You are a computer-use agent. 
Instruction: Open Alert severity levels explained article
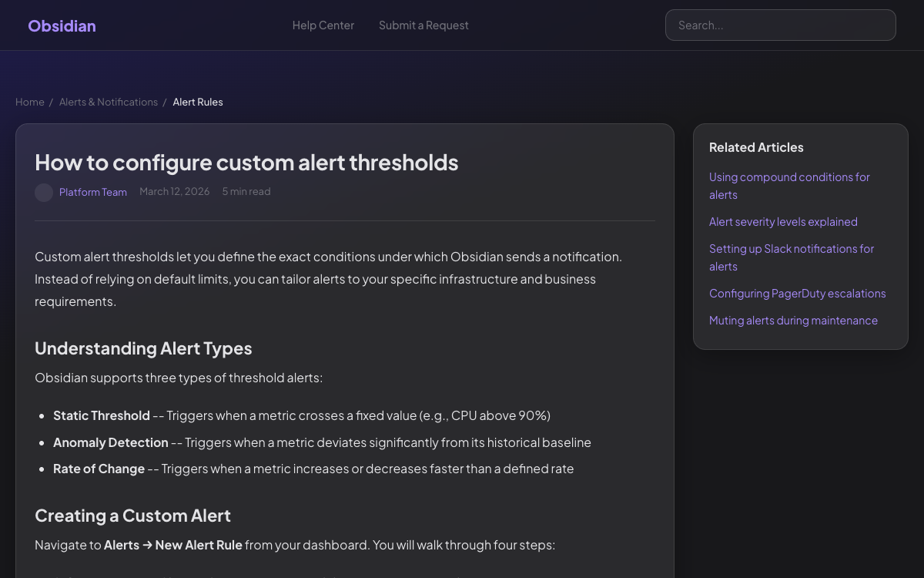pos(783,222)
